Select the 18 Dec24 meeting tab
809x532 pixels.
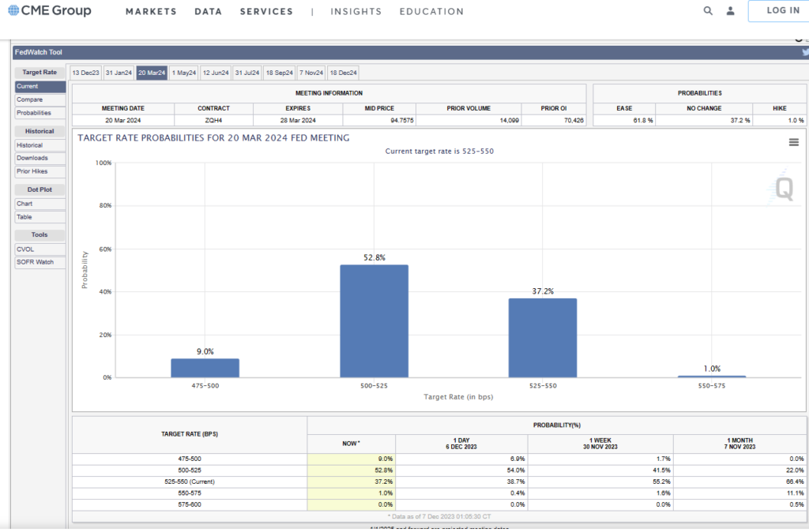pyautogui.click(x=343, y=73)
